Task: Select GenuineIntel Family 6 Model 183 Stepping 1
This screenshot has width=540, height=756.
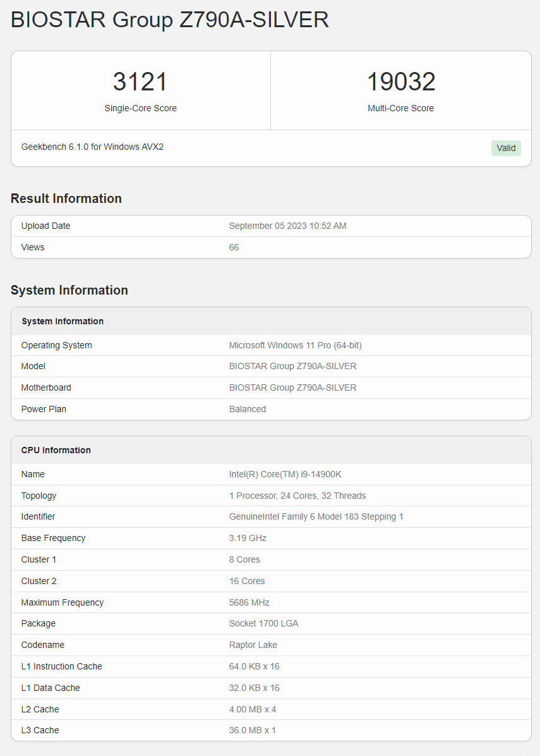Action: 316,517
